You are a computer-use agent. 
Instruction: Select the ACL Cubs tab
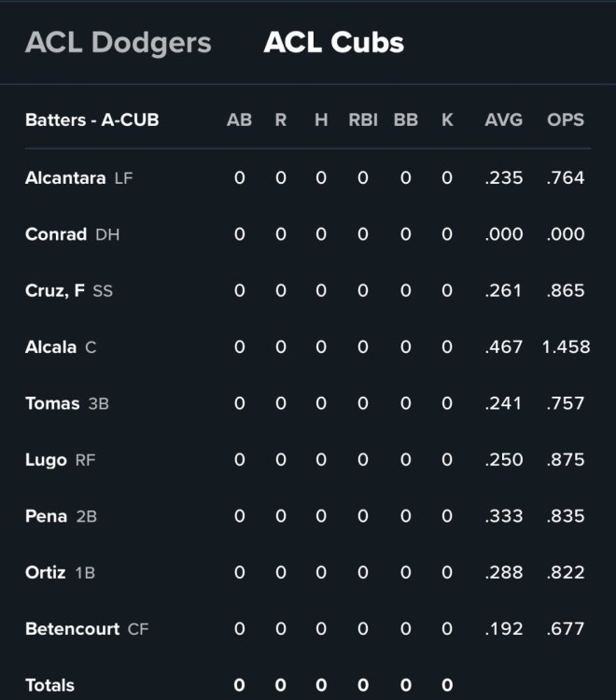(333, 43)
